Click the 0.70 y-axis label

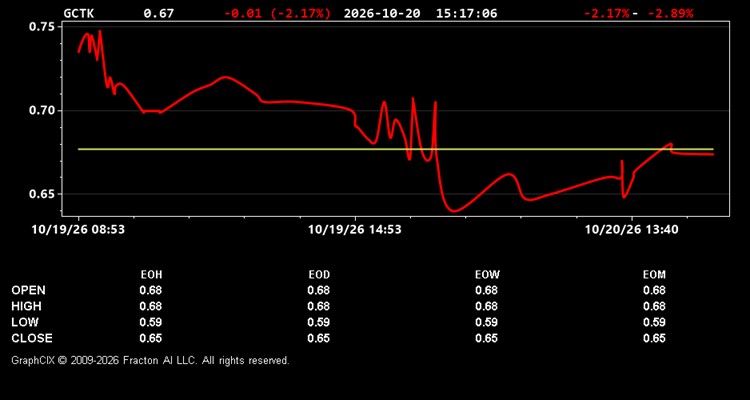click(42, 111)
